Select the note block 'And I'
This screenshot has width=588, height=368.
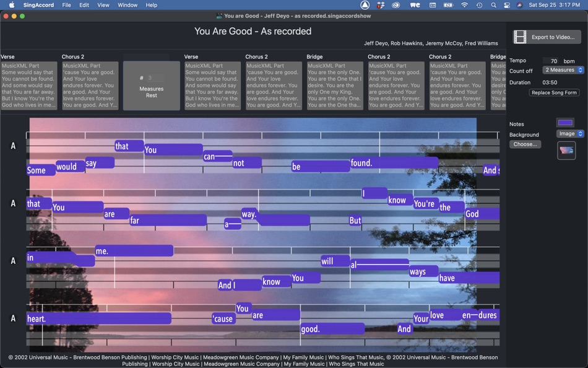click(x=240, y=285)
